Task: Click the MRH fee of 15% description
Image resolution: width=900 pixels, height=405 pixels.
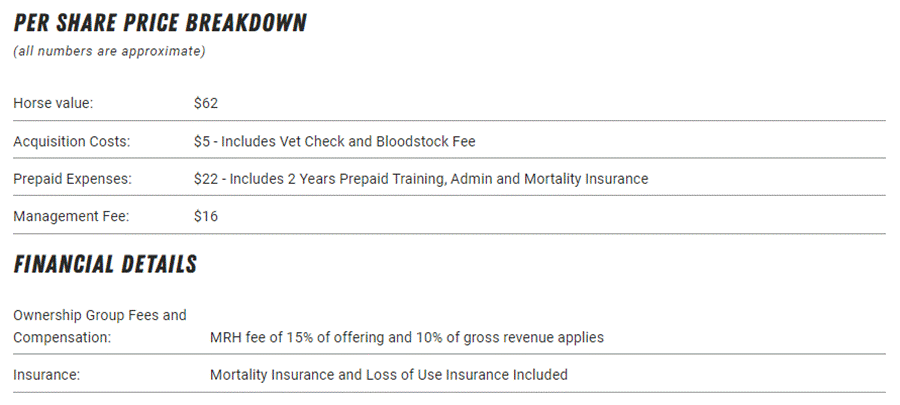Action: click(406, 338)
